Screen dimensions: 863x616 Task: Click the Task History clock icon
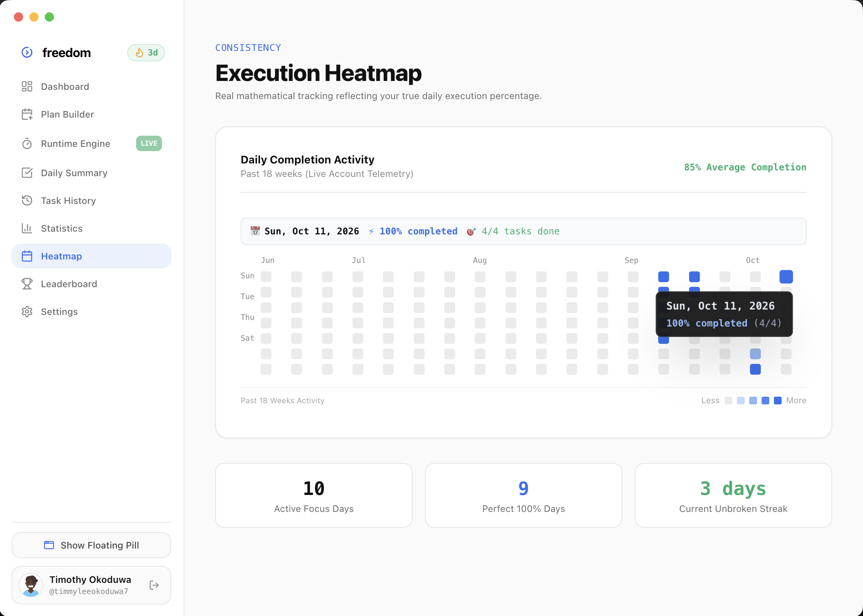click(27, 200)
